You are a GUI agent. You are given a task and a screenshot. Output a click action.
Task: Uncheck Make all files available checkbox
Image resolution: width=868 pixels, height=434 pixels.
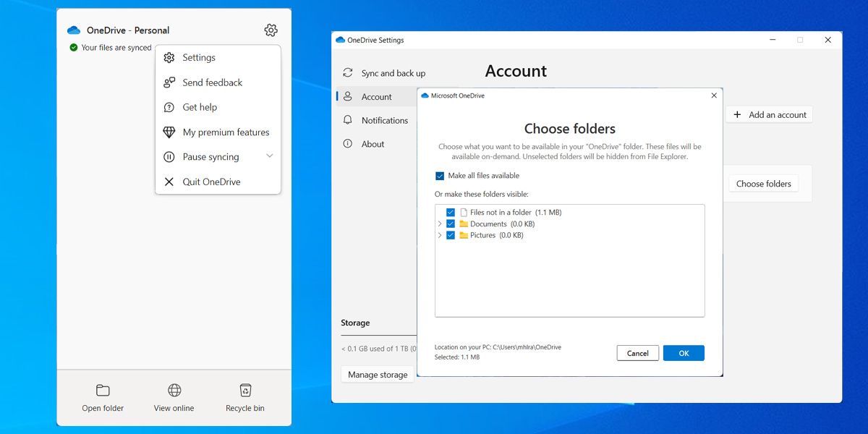pos(440,176)
